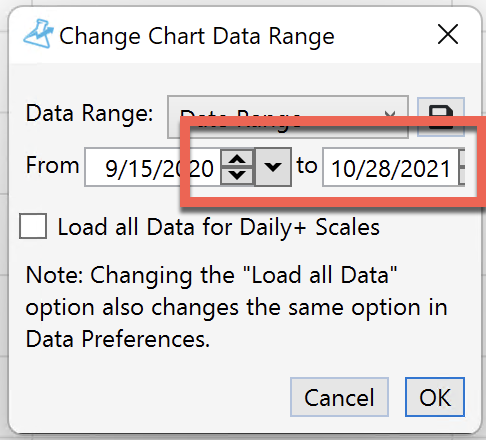The width and height of the screenshot is (486, 440).
Task: Cancel the data range change
Action: [339, 397]
